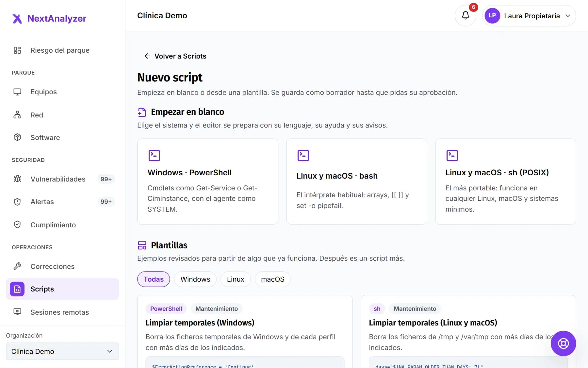The height and width of the screenshot is (368, 588).
Task: Click the sh tag on Linux template
Action: 377,309
